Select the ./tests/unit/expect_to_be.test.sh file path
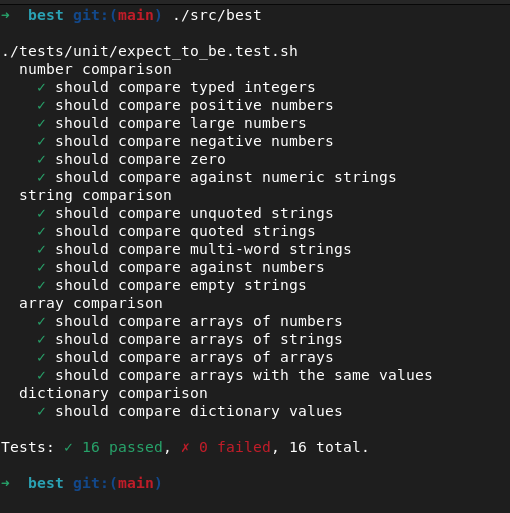 click(149, 51)
